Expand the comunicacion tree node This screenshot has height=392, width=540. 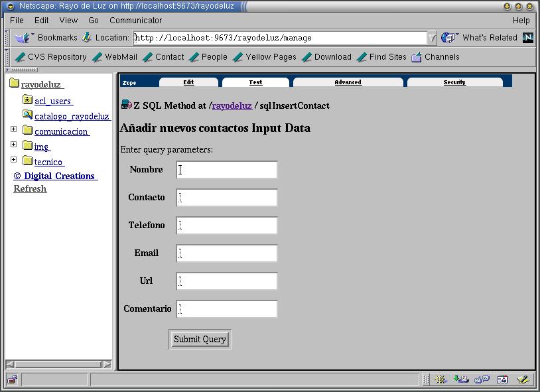tap(13, 129)
